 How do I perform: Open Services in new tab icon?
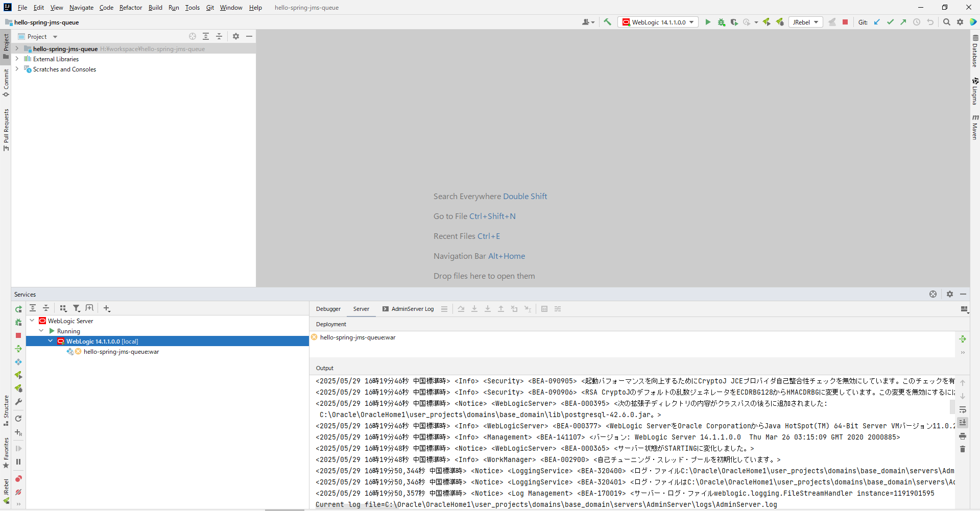pos(90,308)
